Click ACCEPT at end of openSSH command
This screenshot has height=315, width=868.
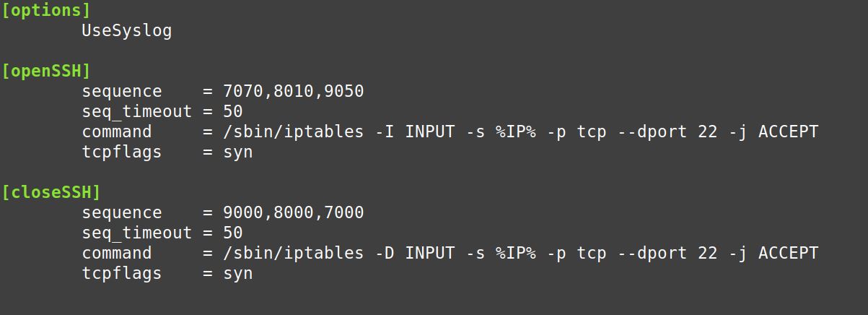tap(788, 132)
